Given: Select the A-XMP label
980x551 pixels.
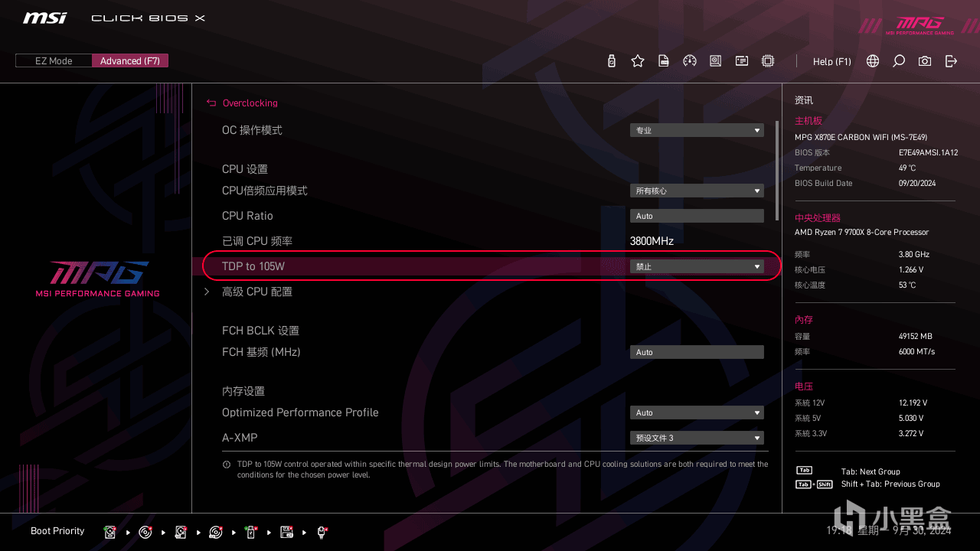Looking at the screenshot, I should click(x=240, y=438).
